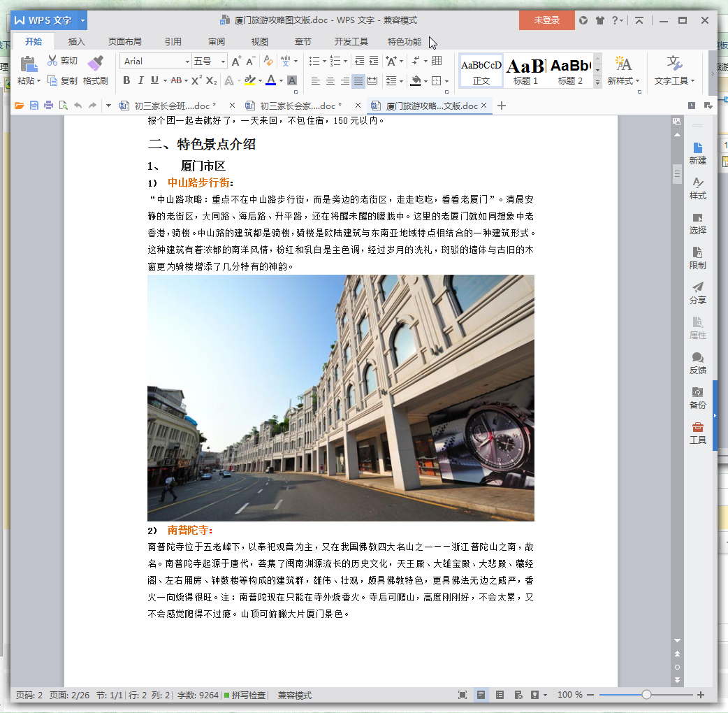728x713 pixels.
Task: Open the font size 五号 dropdown
Action: pyautogui.click(x=223, y=62)
